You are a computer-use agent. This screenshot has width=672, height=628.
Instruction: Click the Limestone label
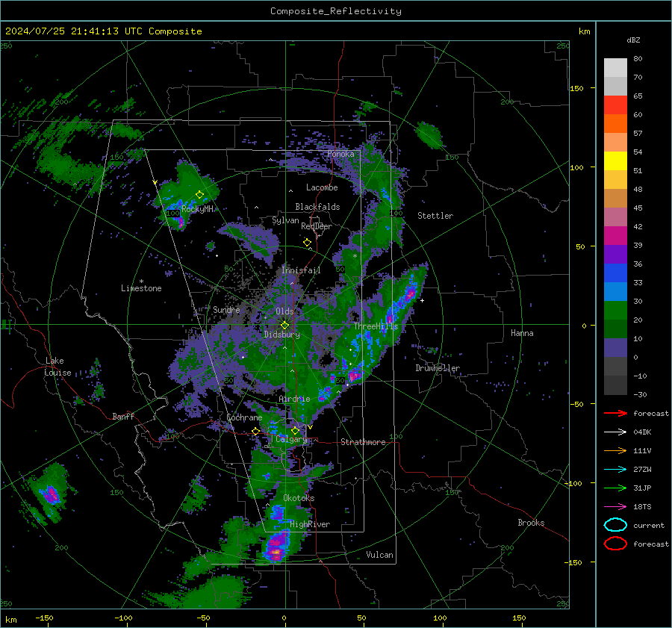[x=141, y=288]
